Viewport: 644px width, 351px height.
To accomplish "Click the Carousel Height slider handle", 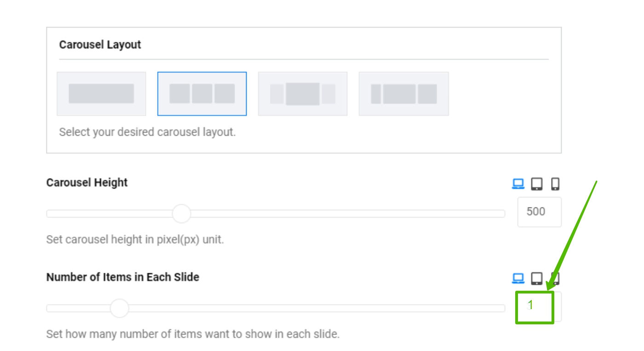I will click(x=181, y=214).
